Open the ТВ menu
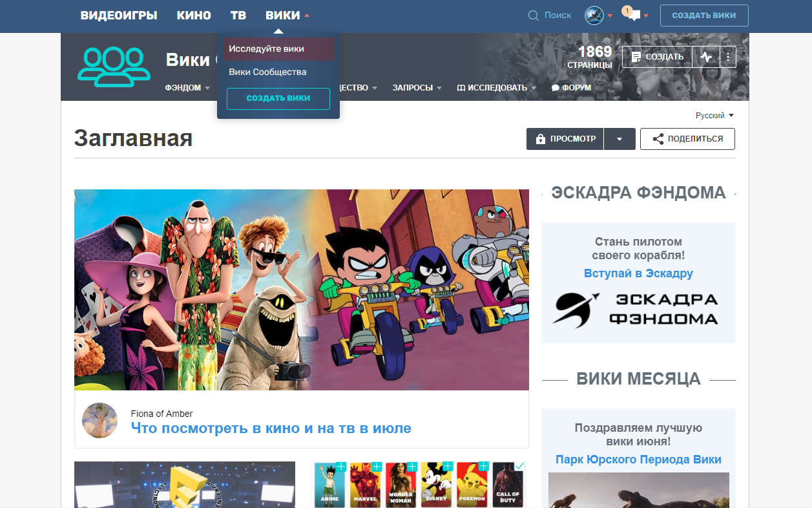This screenshot has height=508, width=812. 238,16
